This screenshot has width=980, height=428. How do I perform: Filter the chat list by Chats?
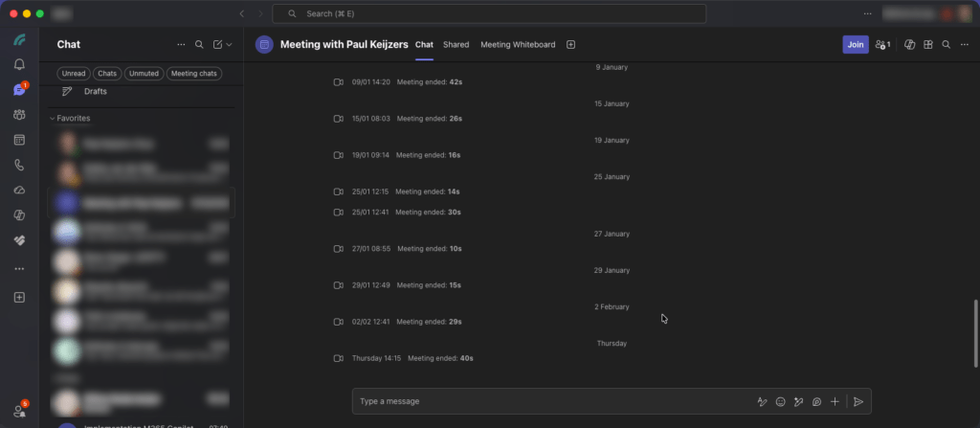click(107, 73)
